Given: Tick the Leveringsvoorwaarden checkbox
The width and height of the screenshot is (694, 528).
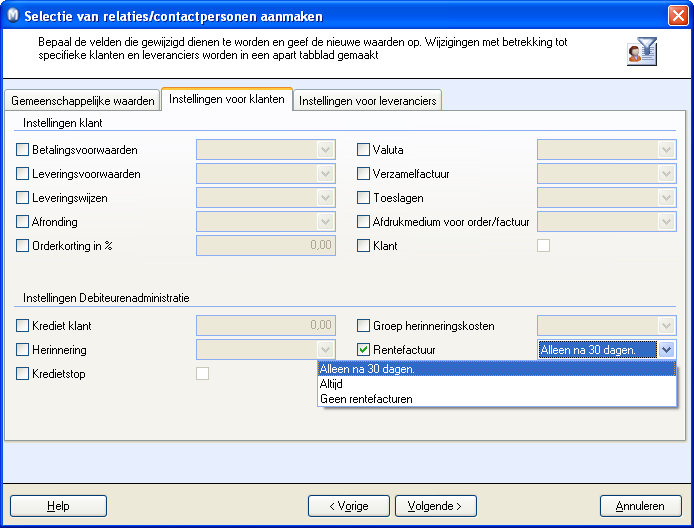Looking at the screenshot, I should [x=22, y=173].
